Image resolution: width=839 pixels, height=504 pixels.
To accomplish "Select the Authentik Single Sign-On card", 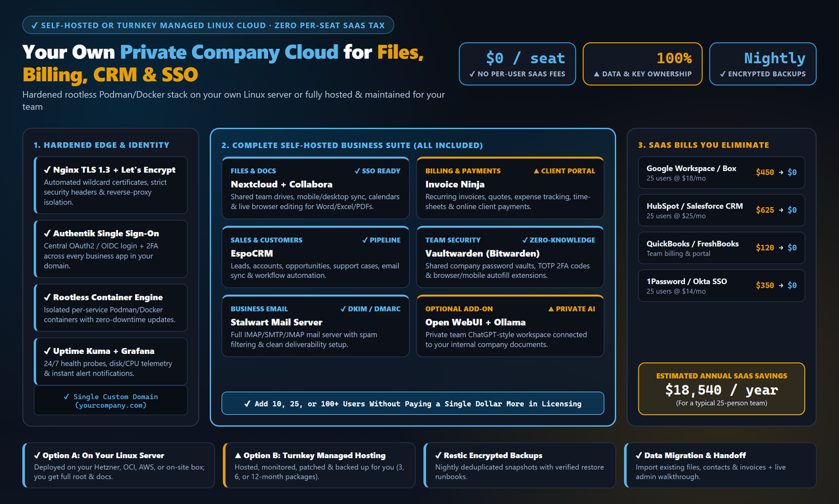I will pyautogui.click(x=111, y=249).
